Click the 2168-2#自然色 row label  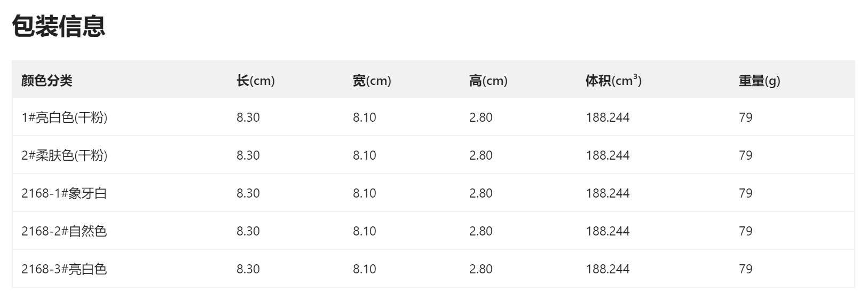tap(64, 231)
